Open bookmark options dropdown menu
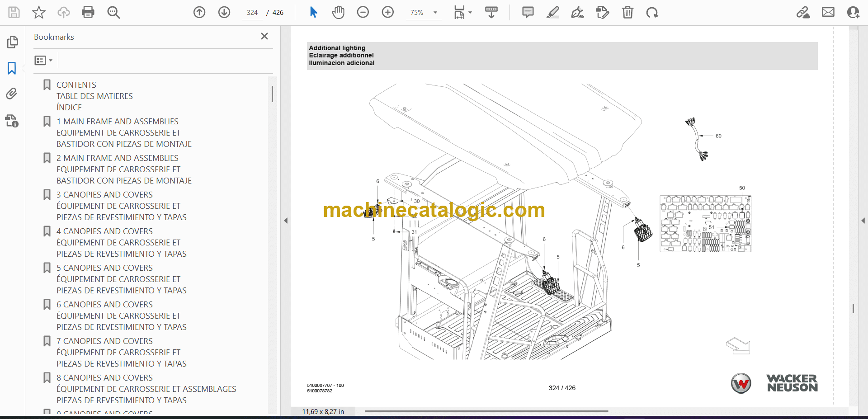Image resolution: width=868 pixels, height=419 pixels. (43, 60)
